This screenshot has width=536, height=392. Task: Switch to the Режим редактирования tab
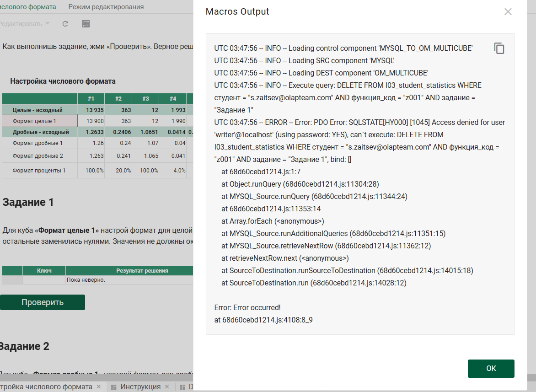click(106, 7)
